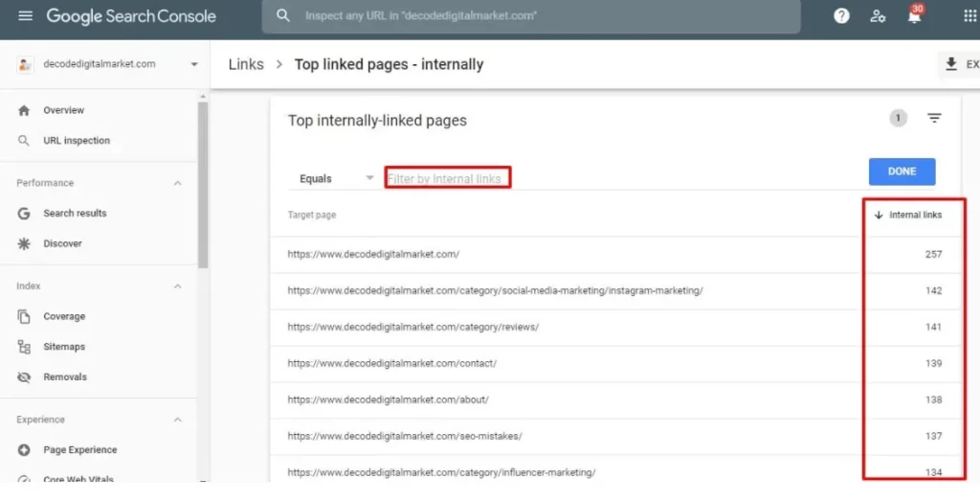The image size is (980, 501).
Task: Open Google apps grid icon
Action: (969, 16)
